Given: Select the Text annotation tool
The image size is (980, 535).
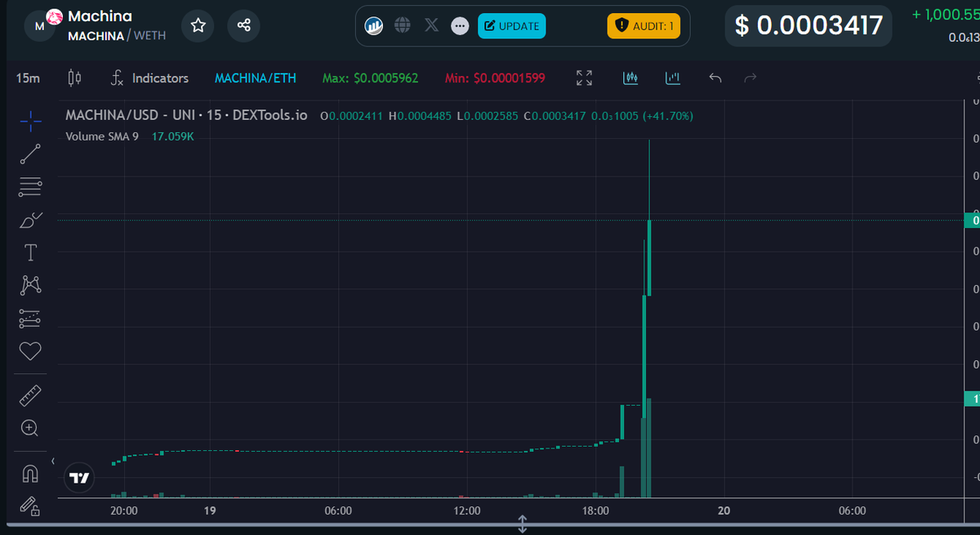Looking at the screenshot, I should [30, 252].
